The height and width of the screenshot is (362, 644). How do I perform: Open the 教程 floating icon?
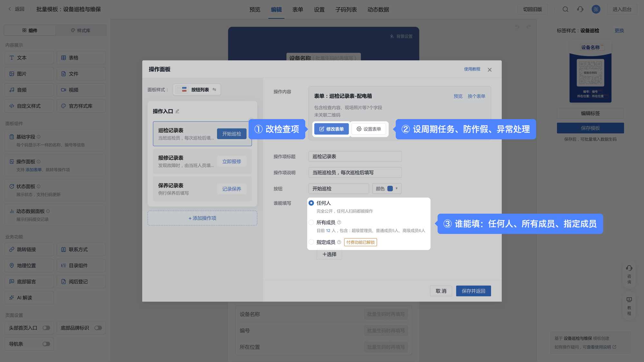click(629, 306)
